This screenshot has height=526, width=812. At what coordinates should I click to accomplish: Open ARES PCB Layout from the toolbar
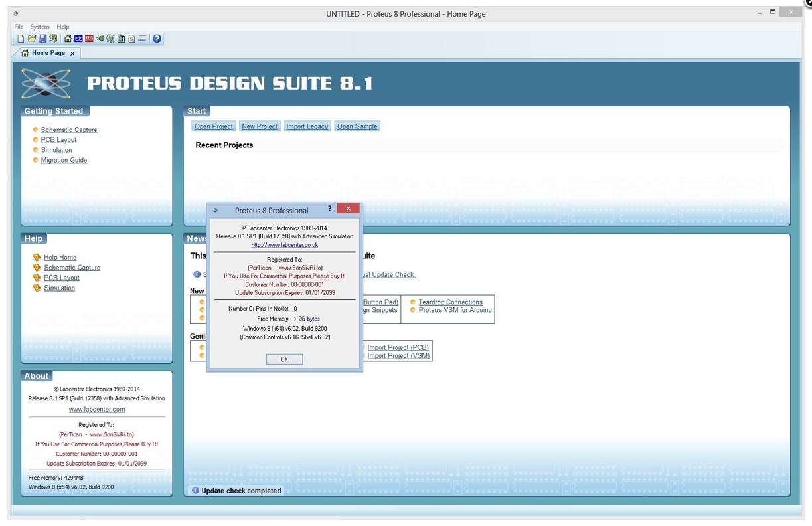pyautogui.click(x=89, y=39)
